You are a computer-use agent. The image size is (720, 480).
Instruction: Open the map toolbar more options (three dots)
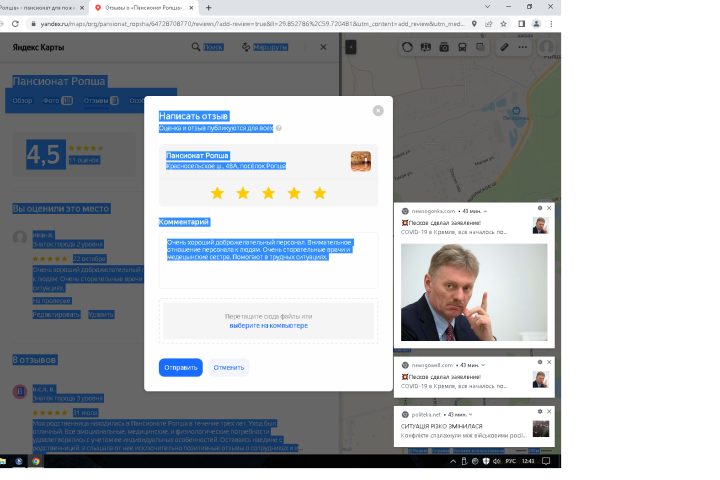pyautogui.click(x=523, y=47)
